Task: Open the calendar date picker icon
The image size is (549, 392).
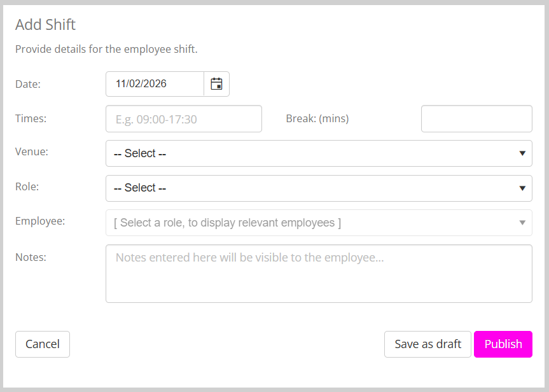Action: click(x=216, y=84)
